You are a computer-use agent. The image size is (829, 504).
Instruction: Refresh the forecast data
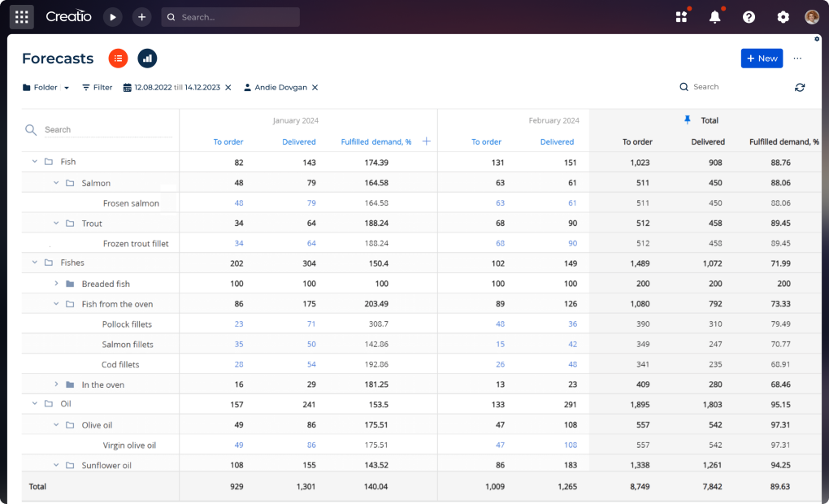[800, 87]
